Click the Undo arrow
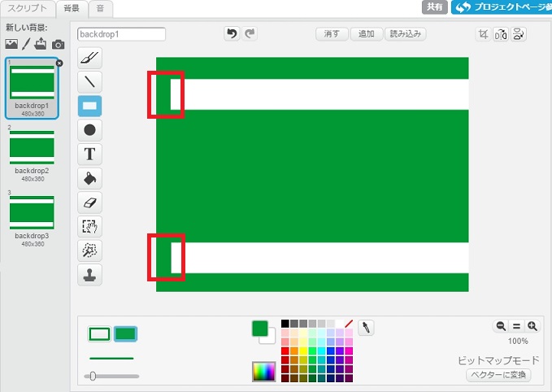The image size is (552, 392). pos(232,34)
